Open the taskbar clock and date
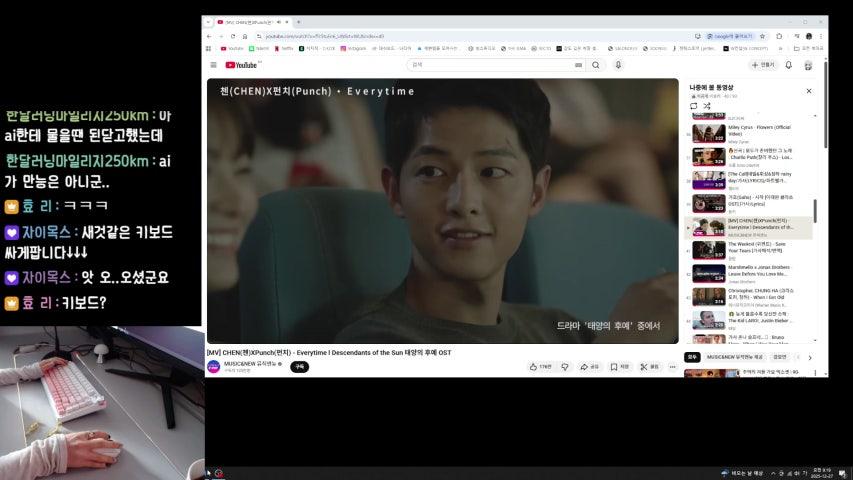Screen dimensions: 853x480 point(822,473)
